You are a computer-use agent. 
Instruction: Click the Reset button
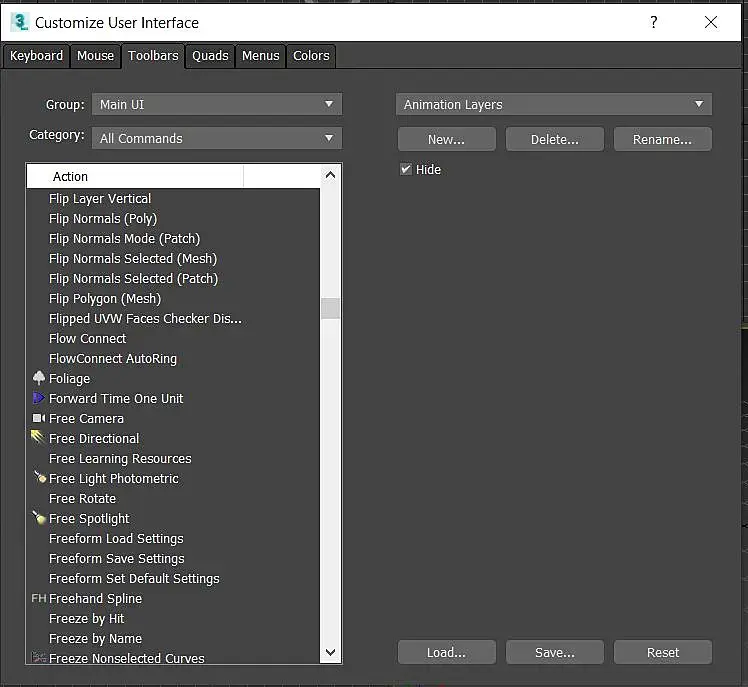(662, 652)
